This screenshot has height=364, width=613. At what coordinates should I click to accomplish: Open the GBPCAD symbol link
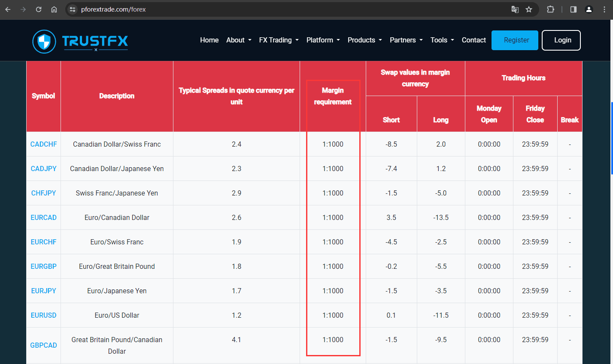click(43, 345)
